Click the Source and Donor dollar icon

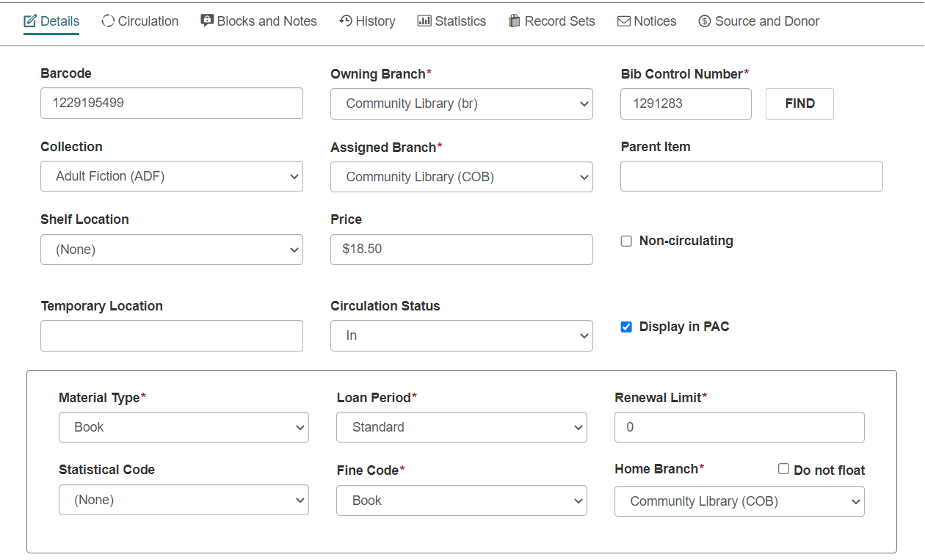point(705,21)
